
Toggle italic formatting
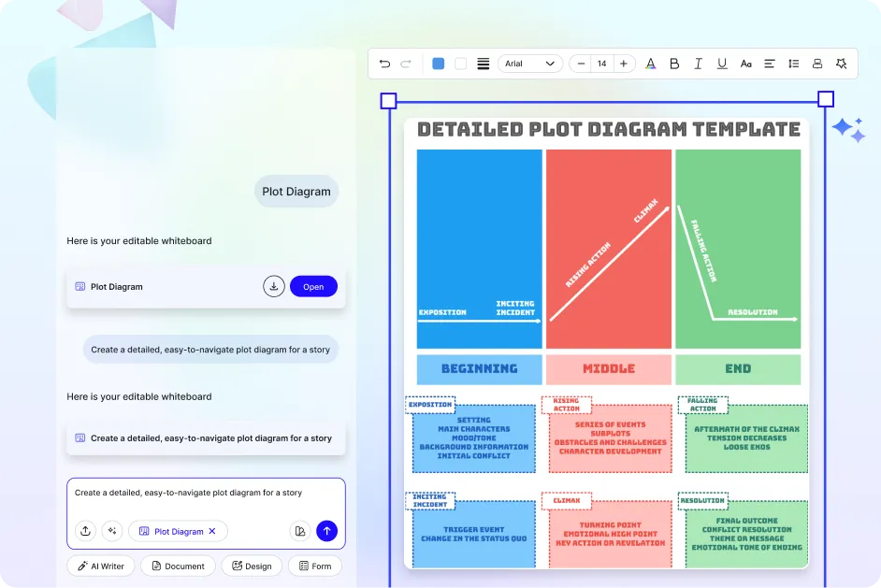coord(698,64)
